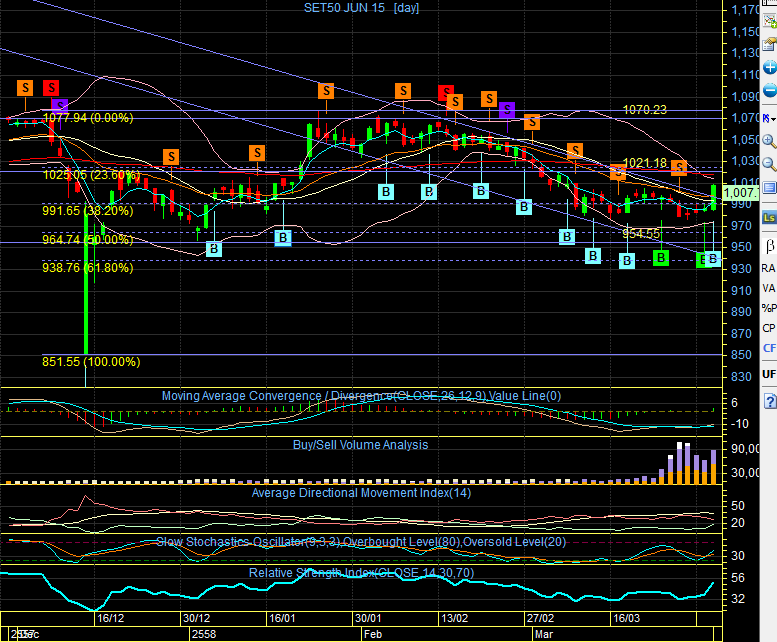
Task: Click the 1070.23 price label
Action: [x=645, y=110]
